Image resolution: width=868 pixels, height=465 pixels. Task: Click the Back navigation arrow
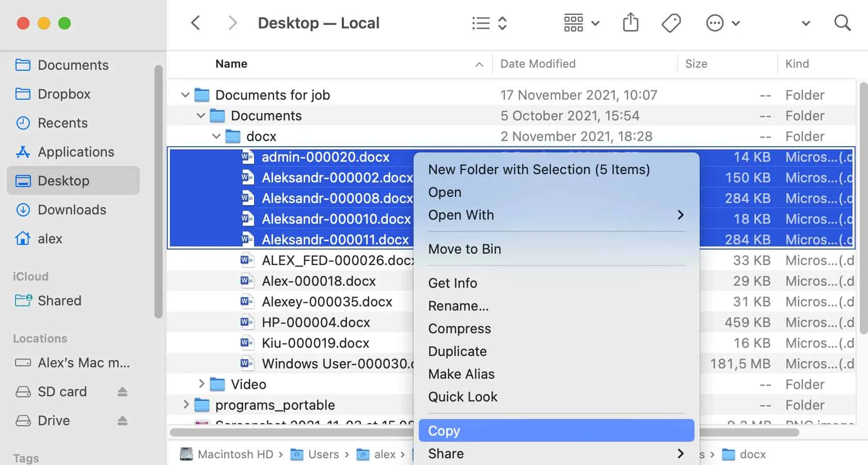point(195,23)
